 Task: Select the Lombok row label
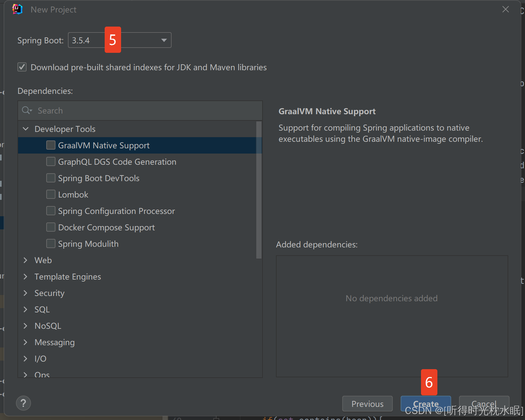[x=73, y=195]
